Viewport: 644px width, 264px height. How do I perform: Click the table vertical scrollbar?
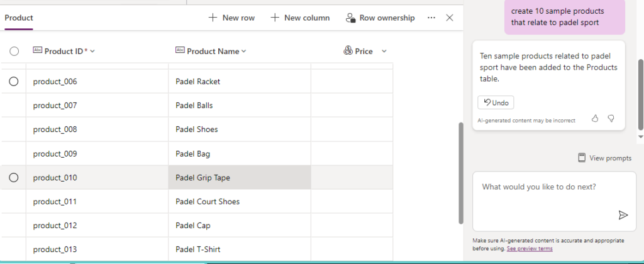pyautogui.click(x=461, y=173)
